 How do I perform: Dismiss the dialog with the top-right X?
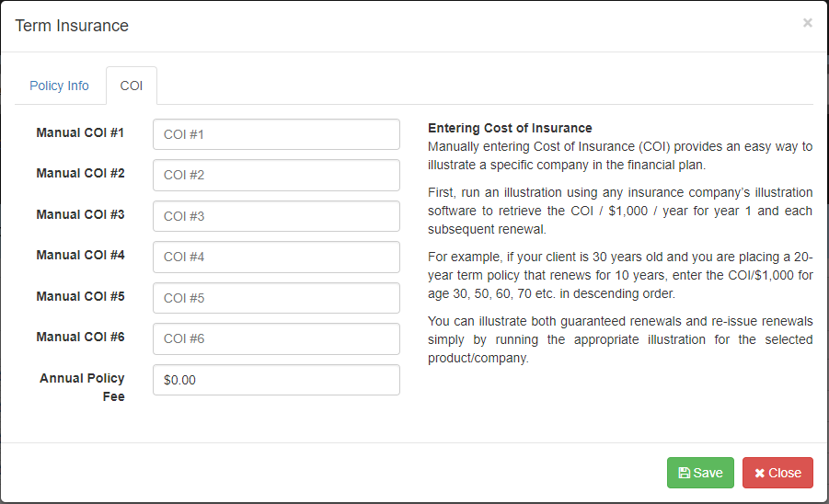(x=808, y=23)
